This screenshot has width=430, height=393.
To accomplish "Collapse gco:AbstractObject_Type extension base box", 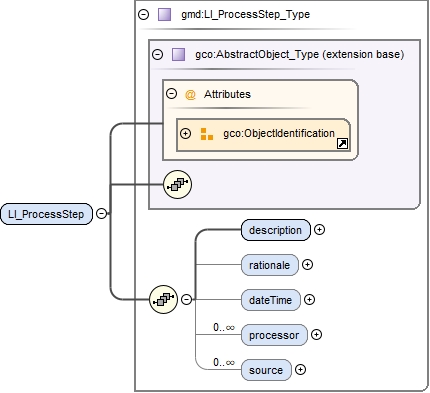I will pos(157,54).
